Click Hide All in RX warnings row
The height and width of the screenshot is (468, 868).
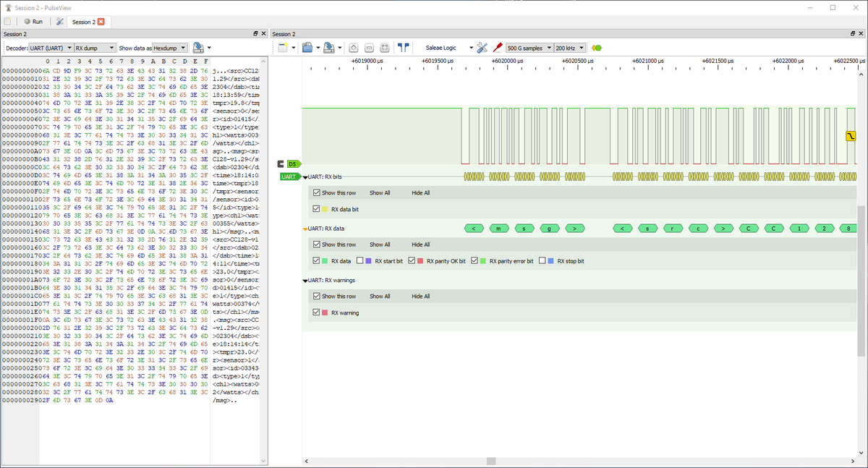pyautogui.click(x=421, y=296)
